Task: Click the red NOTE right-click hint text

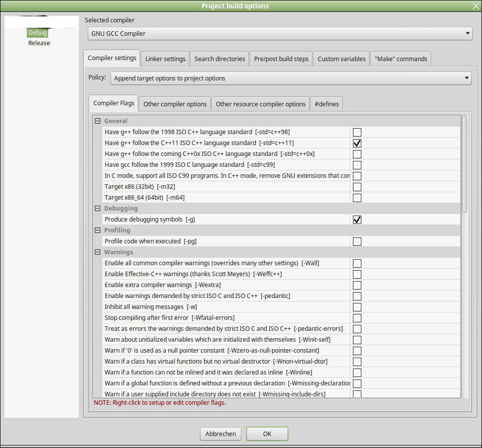Action: pos(159,402)
